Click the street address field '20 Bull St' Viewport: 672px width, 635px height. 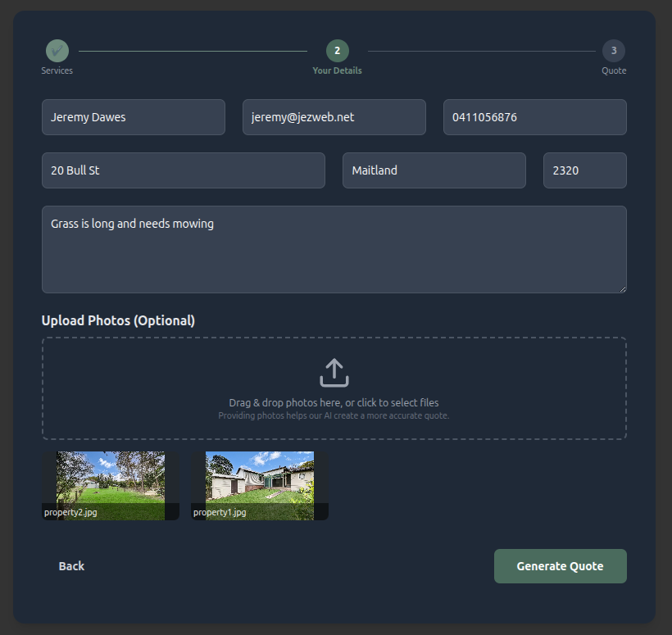183,170
